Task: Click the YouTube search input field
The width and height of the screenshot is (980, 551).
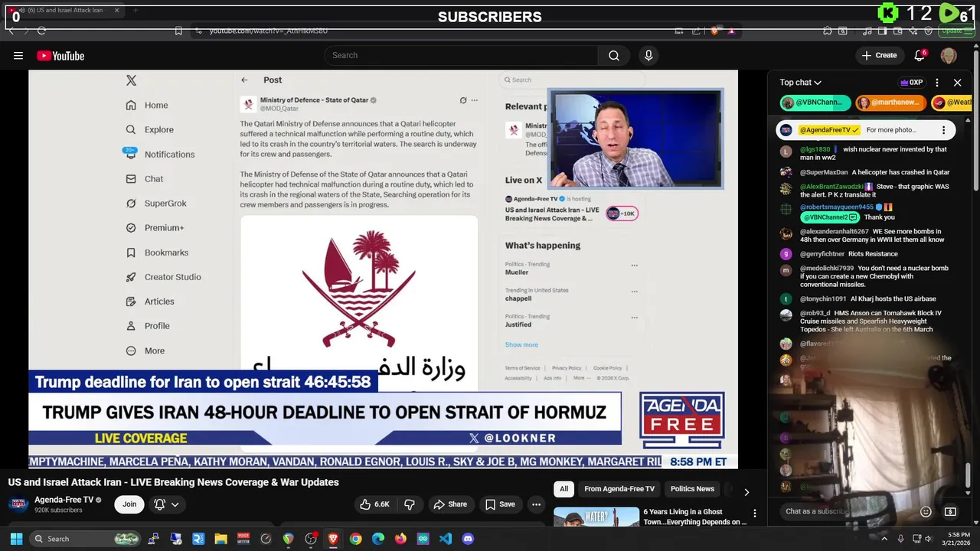Action: click(x=461, y=55)
